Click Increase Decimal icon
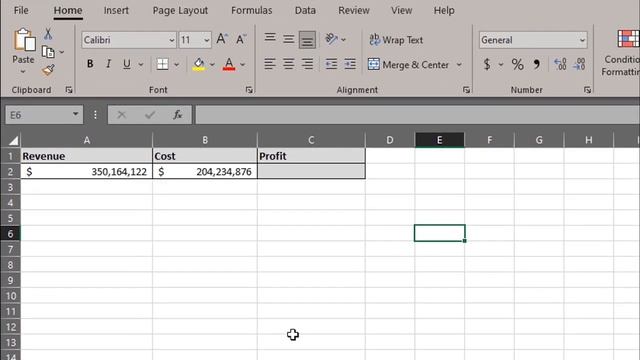Screen dimensions: 640x360 click(560, 64)
